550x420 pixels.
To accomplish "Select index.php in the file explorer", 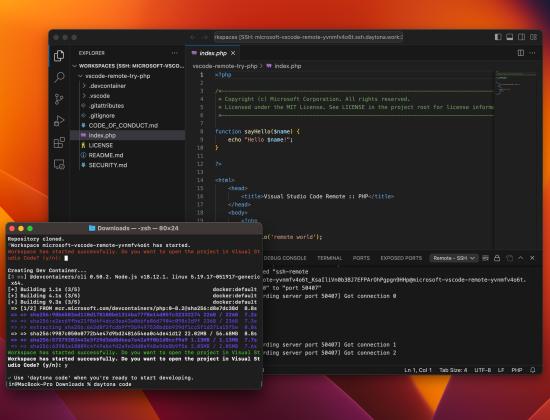I will tap(128, 135).
